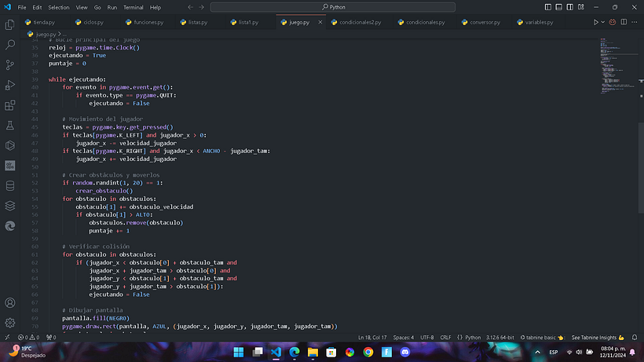644x362 pixels.
Task: Open the Customize Layout button
Action: (x=580, y=7)
